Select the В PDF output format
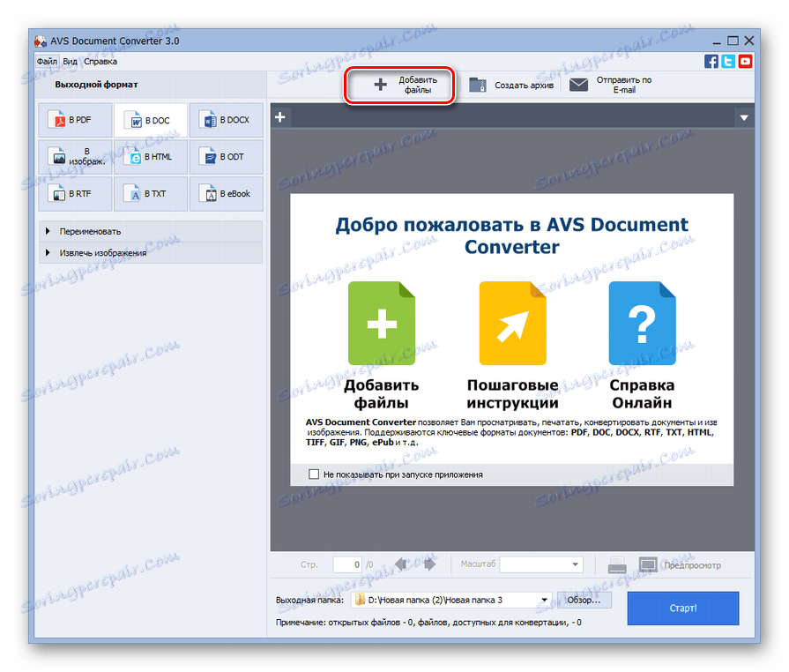Viewport: 789px width, 672px height. tap(75, 120)
